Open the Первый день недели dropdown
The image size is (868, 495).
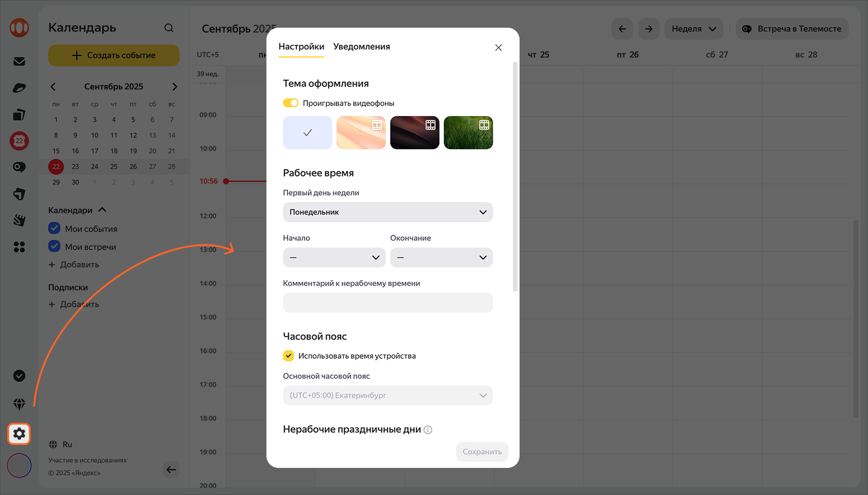point(388,212)
